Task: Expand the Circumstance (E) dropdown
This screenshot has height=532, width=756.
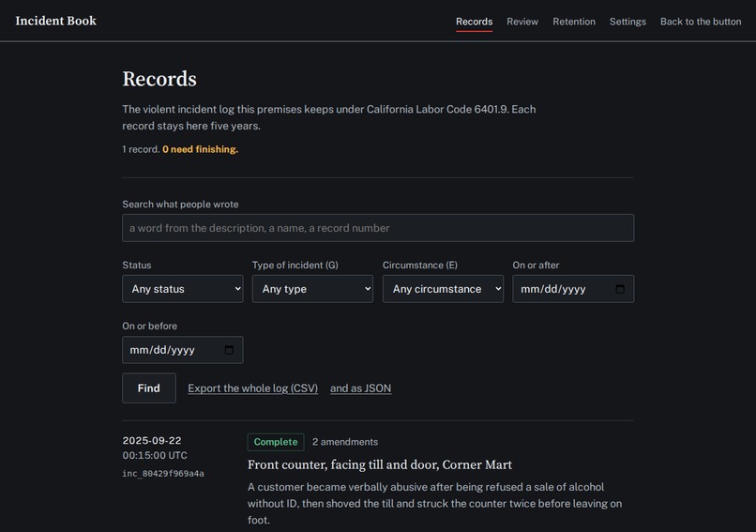Action: point(443,289)
